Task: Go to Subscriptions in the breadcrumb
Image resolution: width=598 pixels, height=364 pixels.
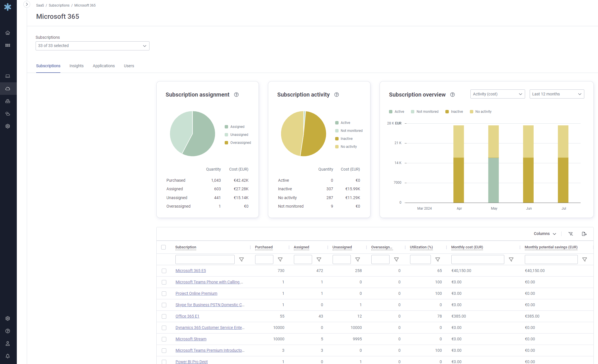Action: point(59,5)
